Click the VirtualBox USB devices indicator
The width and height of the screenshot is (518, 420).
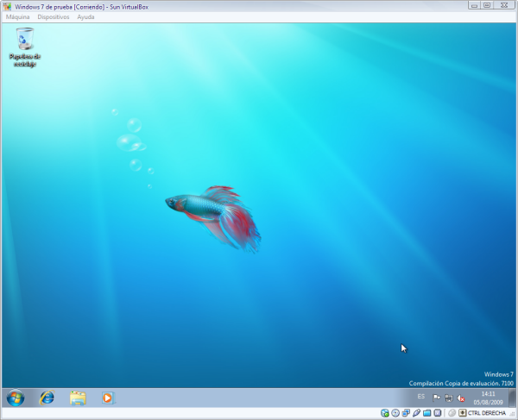[416, 413]
